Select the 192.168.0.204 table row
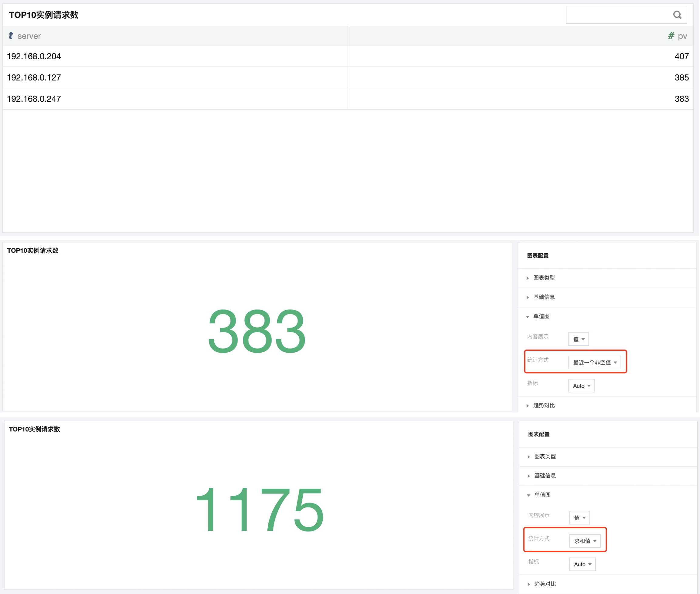 coord(34,56)
